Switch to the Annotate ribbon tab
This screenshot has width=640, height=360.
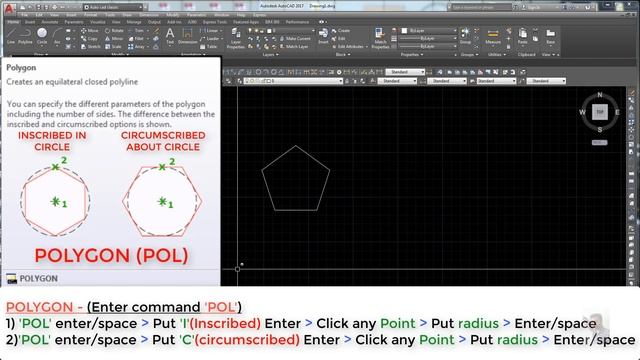(50, 22)
